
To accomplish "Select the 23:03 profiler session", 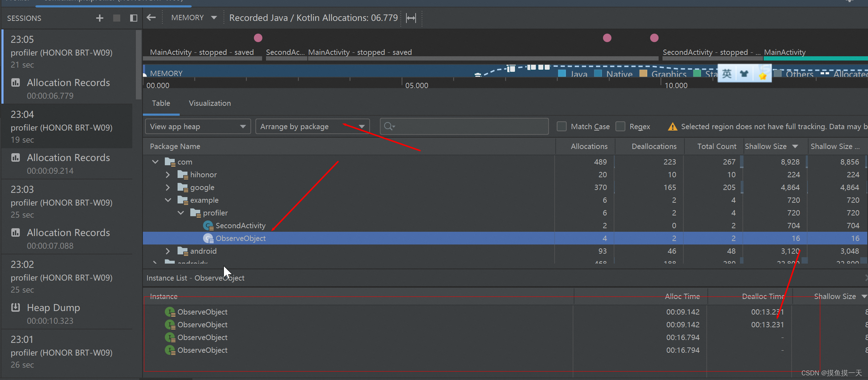I will [x=67, y=202].
